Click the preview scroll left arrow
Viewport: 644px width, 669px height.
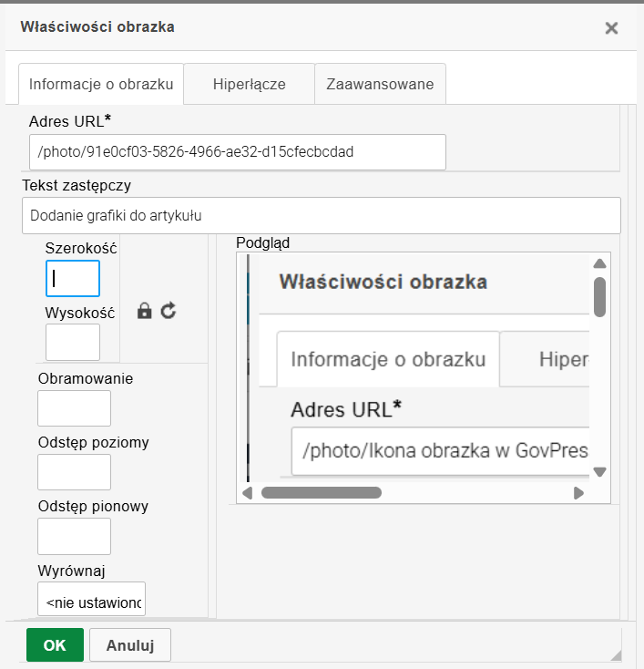pos(248,493)
